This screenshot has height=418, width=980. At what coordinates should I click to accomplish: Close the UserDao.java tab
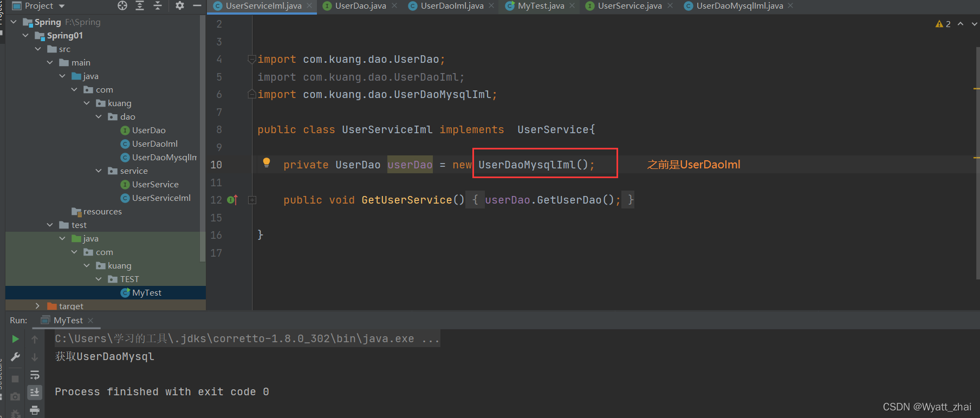click(394, 6)
